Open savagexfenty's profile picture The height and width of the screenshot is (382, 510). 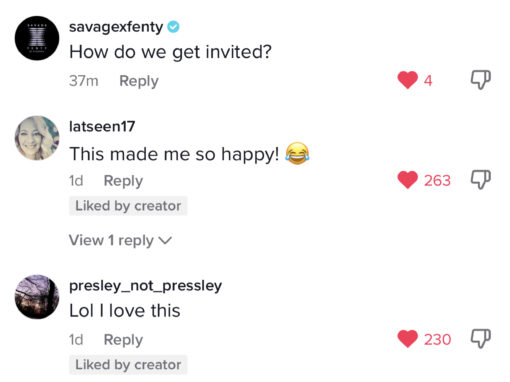[x=37, y=38]
